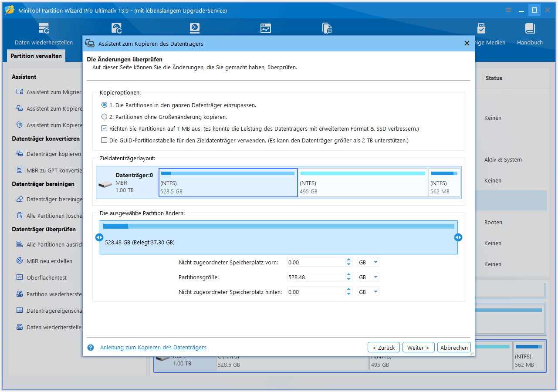Click the unallocated space before input field
Screen dimensions: 558x392
click(x=317, y=262)
